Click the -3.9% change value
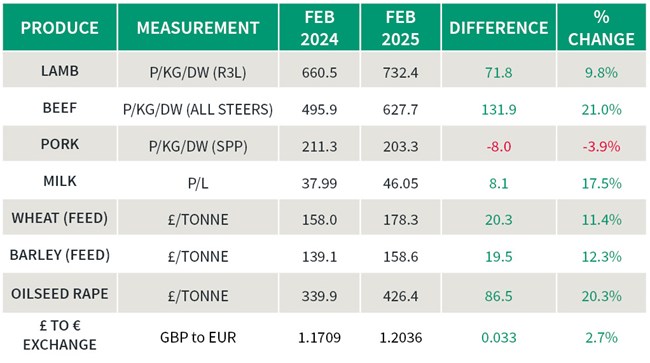The width and height of the screenshot is (650, 363). pyautogui.click(x=601, y=147)
